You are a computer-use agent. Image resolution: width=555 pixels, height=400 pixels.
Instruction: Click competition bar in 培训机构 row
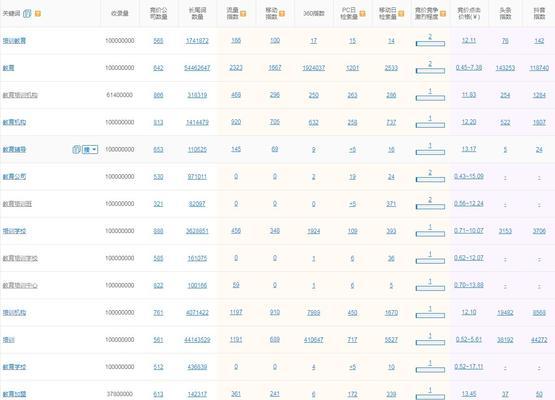click(430, 315)
